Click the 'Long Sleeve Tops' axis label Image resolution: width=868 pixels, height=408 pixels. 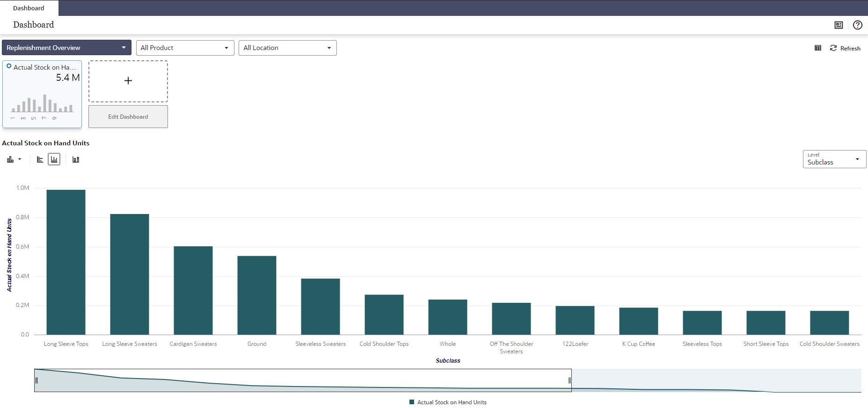click(x=66, y=344)
